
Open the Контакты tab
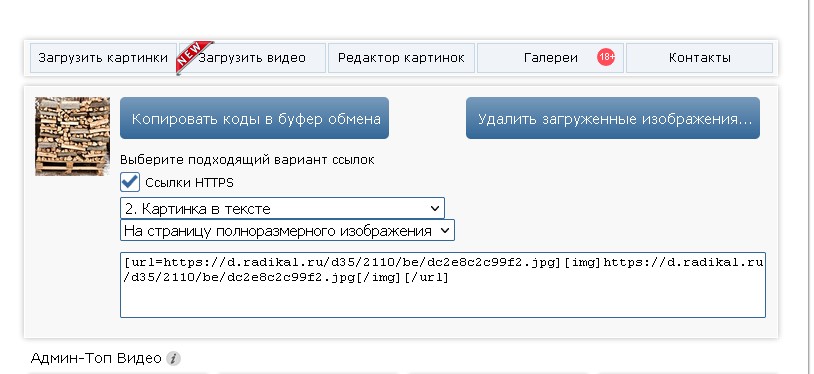(x=699, y=58)
